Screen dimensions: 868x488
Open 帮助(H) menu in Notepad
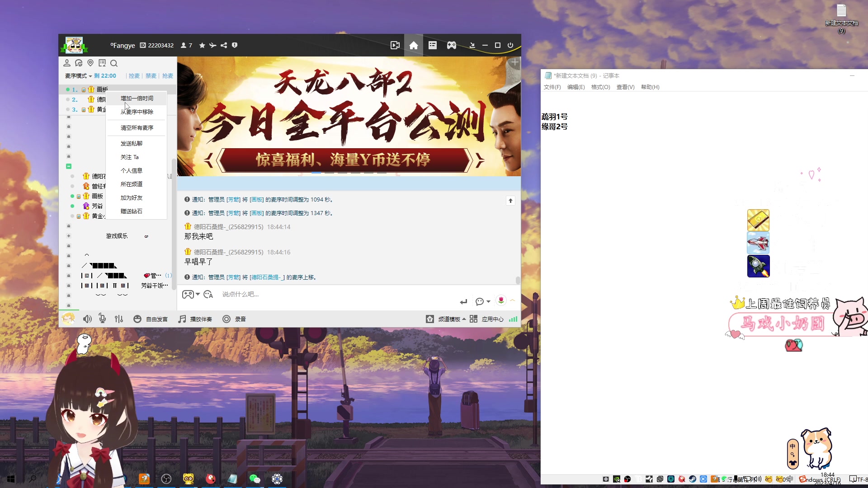(650, 87)
